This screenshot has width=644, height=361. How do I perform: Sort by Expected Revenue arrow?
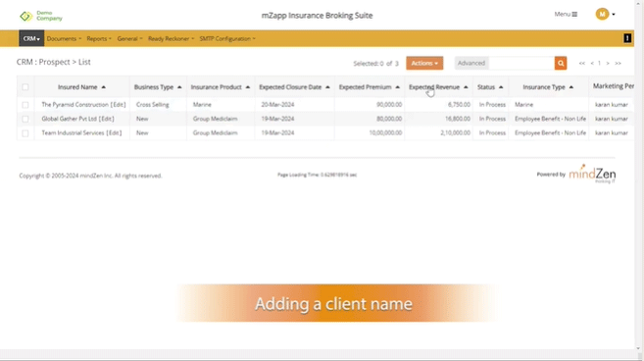coord(466,87)
